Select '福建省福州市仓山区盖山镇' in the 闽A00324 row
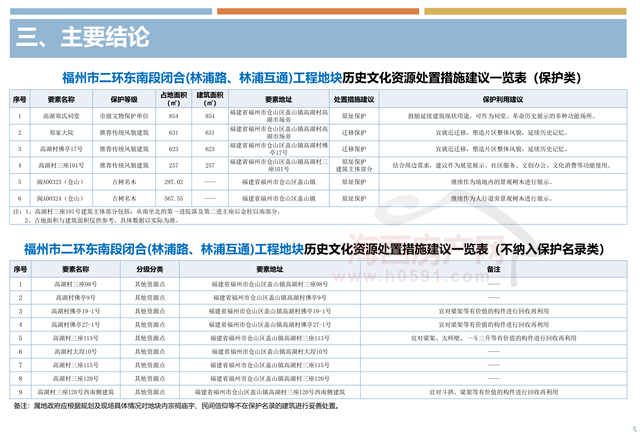This screenshot has width=640, height=432. point(279,198)
